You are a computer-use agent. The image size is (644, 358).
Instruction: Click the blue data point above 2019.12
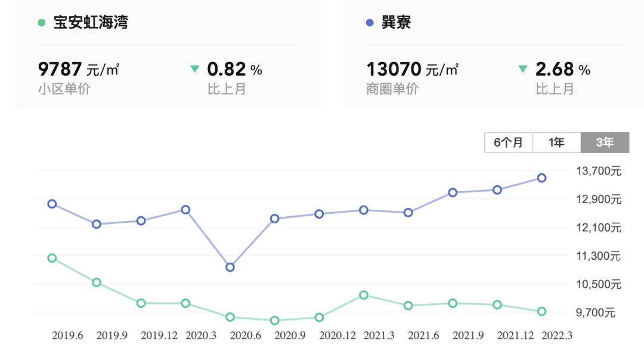click(x=141, y=221)
